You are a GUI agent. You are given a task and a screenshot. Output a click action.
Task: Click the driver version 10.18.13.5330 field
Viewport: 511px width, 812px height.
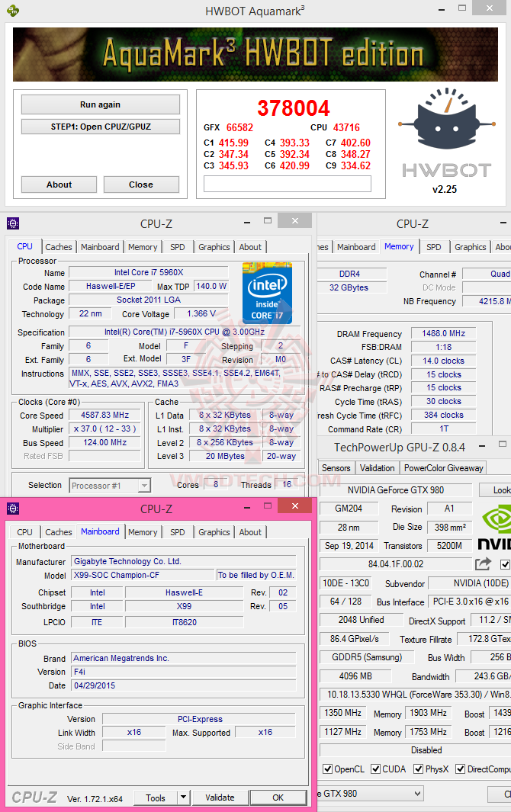coord(415,695)
